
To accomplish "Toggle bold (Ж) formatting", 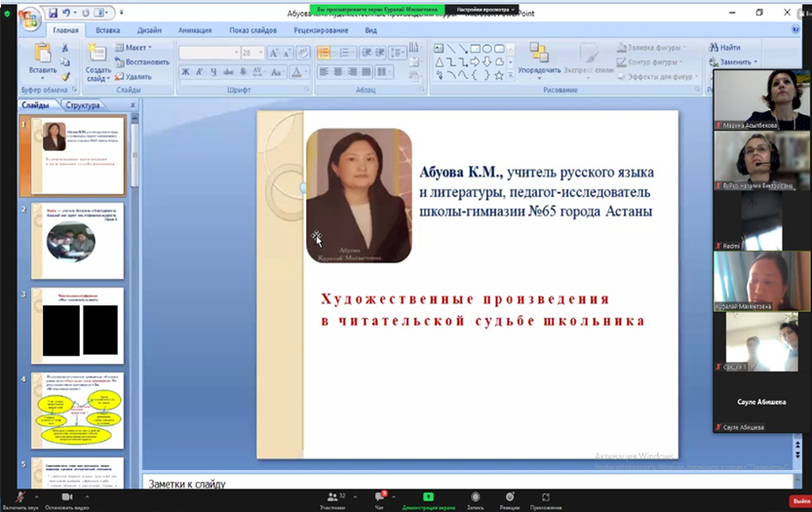I will 185,71.
